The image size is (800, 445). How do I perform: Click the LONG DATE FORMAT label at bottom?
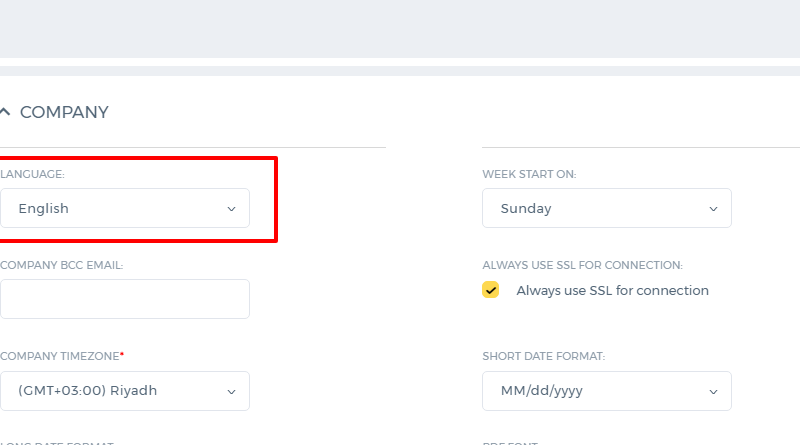pyautogui.click(x=57, y=442)
